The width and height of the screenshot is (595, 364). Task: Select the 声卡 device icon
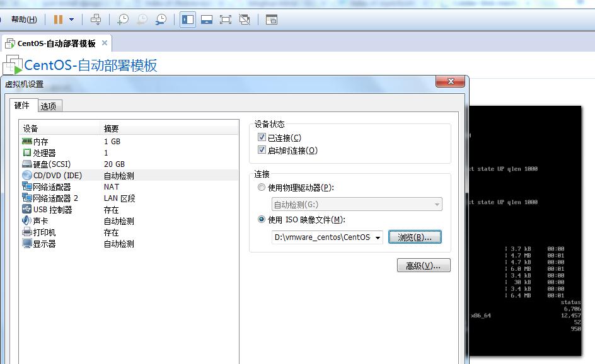(x=27, y=220)
